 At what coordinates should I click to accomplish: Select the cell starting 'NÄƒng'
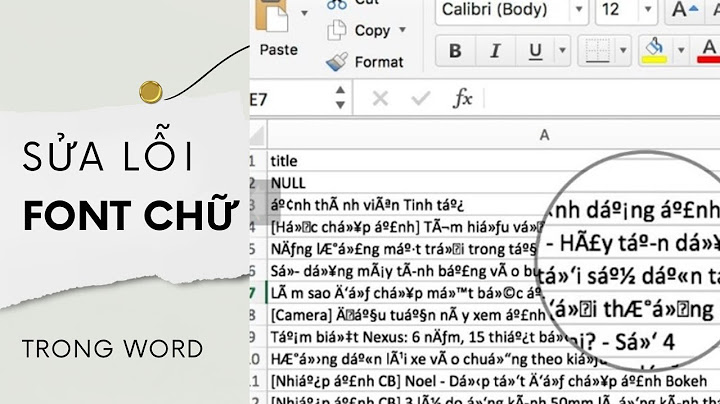pos(402,249)
